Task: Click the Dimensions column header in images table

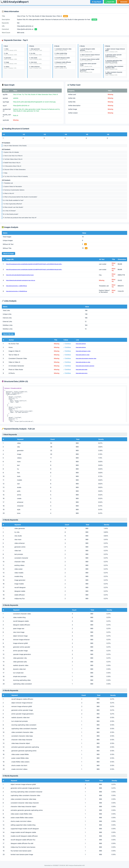Action: tap(122, 259)
